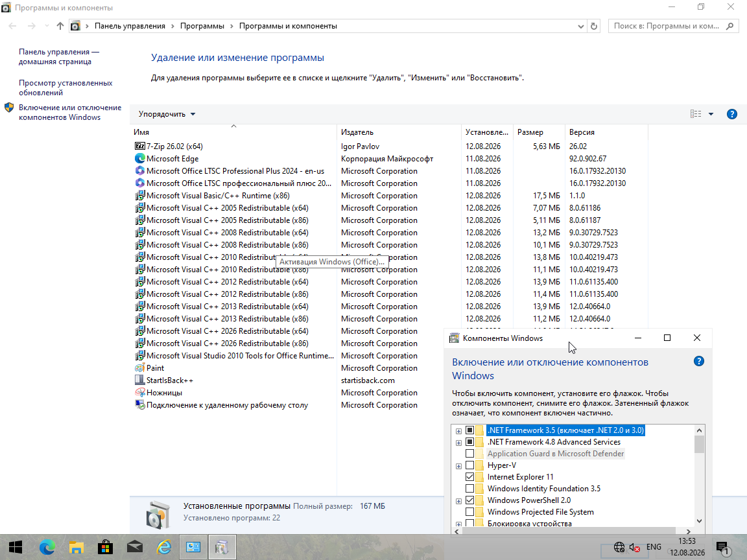Open Microsoft Store from the taskbar

click(x=105, y=547)
